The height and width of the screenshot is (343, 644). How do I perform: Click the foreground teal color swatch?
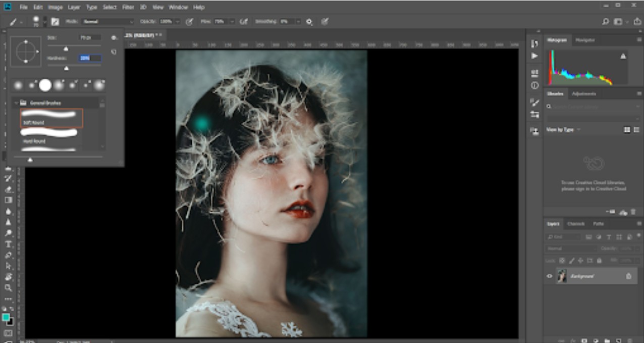(x=6, y=317)
